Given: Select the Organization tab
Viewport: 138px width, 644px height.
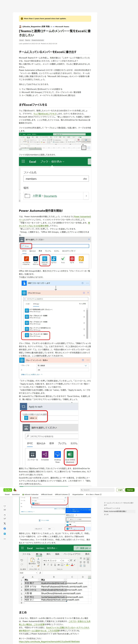Looking at the screenshot, I should (78, 494).
